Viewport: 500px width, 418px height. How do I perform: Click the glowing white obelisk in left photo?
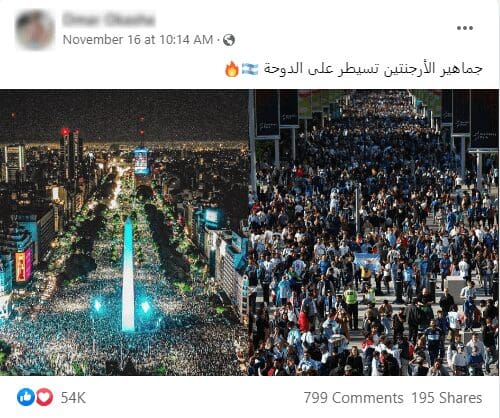tap(128, 273)
